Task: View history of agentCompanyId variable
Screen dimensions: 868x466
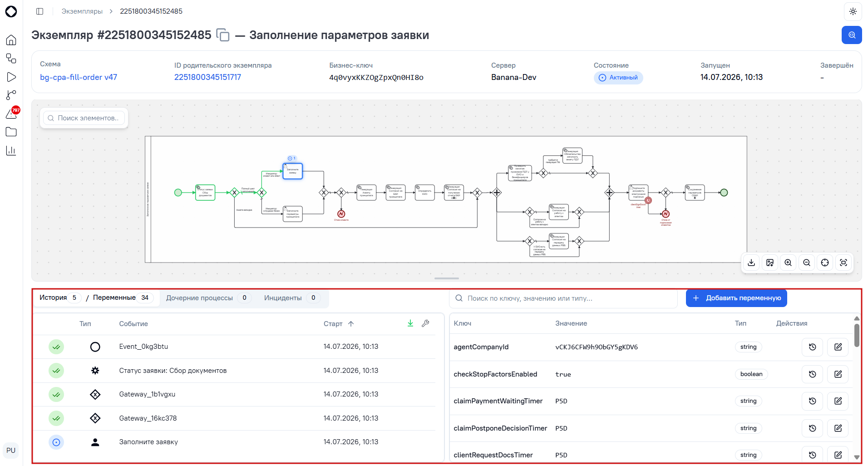Action: (x=813, y=347)
